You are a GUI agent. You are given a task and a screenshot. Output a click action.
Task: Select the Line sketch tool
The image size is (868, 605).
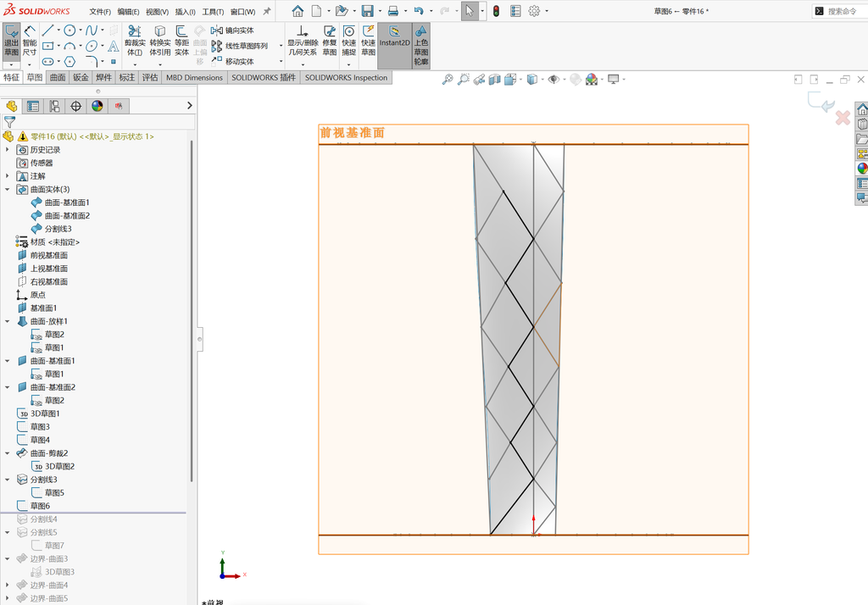(48, 31)
